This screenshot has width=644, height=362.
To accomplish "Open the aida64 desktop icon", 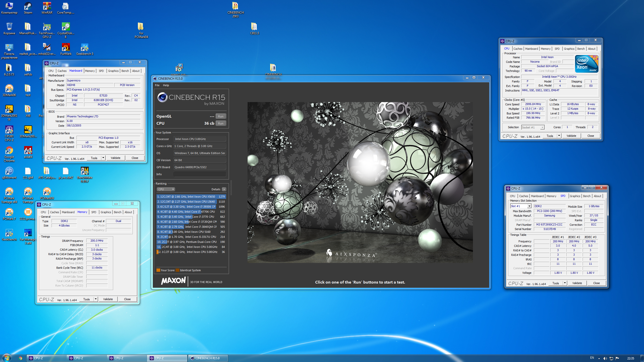I will pyautogui.click(x=28, y=152).
